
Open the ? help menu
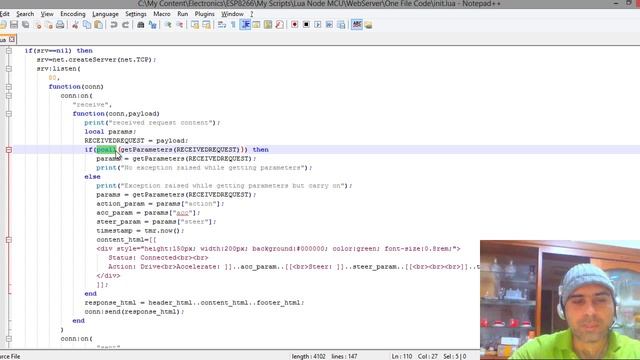(251, 14)
